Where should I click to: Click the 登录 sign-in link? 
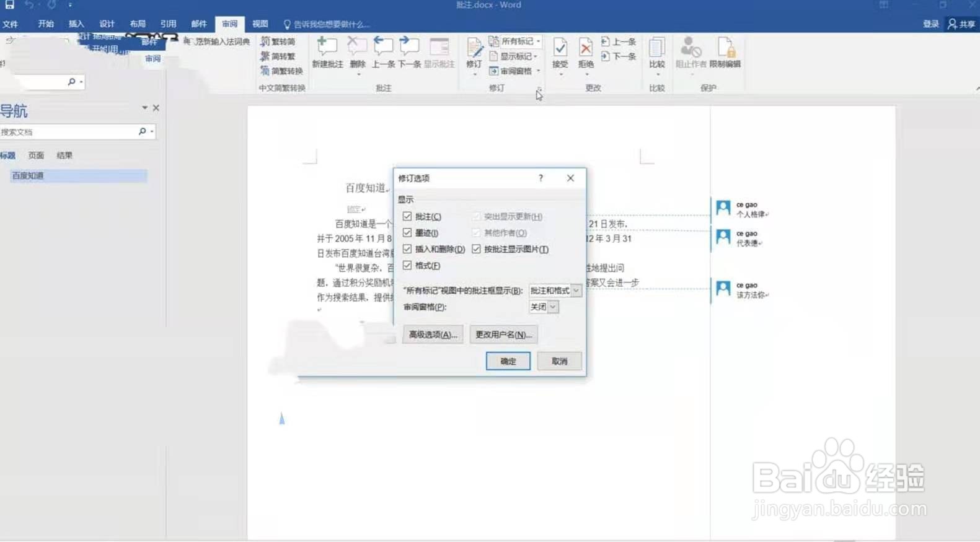coord(930,24)
